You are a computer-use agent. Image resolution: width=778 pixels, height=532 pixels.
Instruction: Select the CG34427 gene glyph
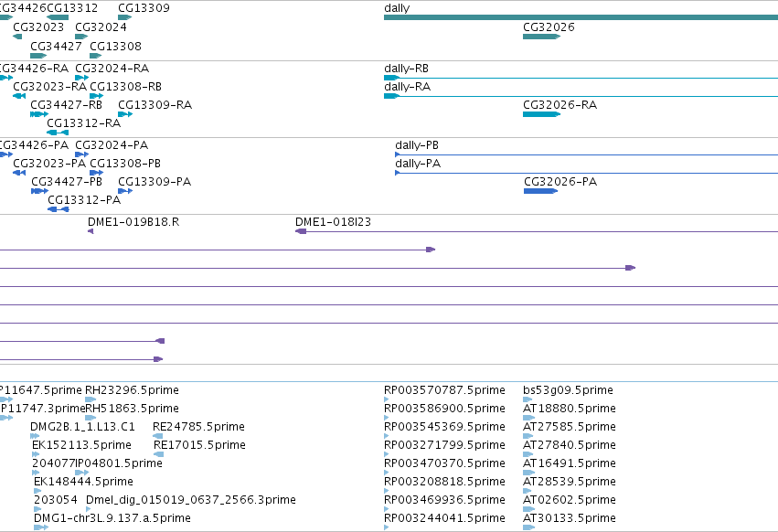[38, 56]
